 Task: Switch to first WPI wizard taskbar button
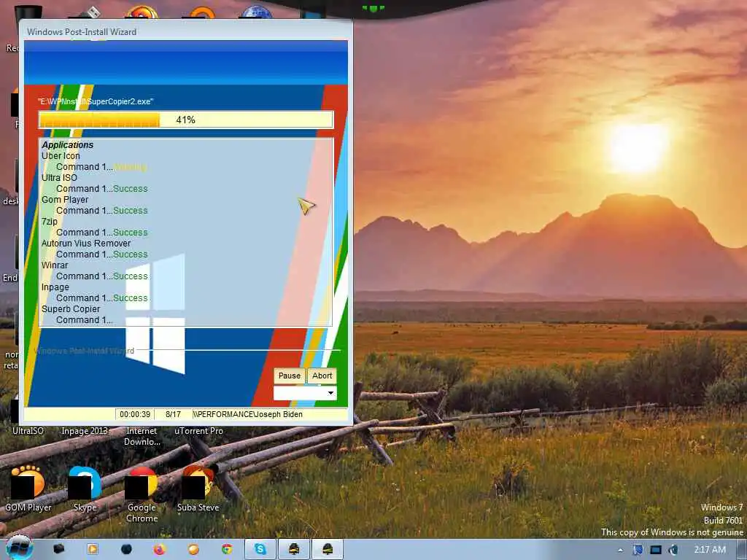click(294, 549)
